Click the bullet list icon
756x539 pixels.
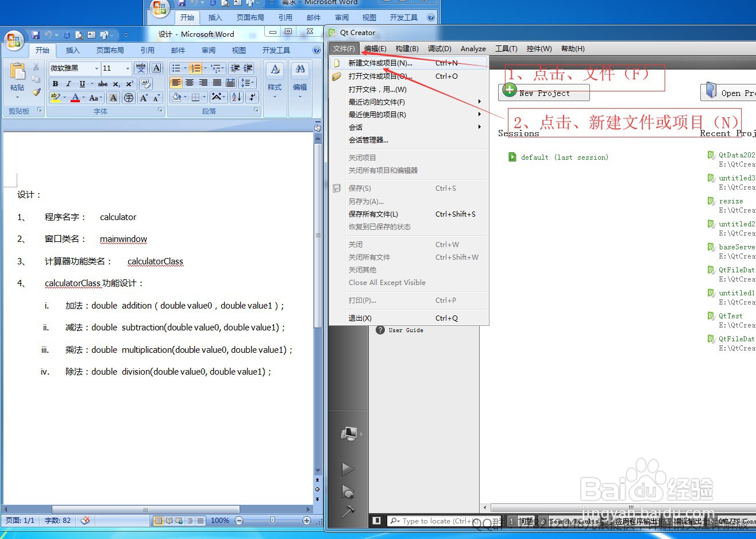point(176,68)
